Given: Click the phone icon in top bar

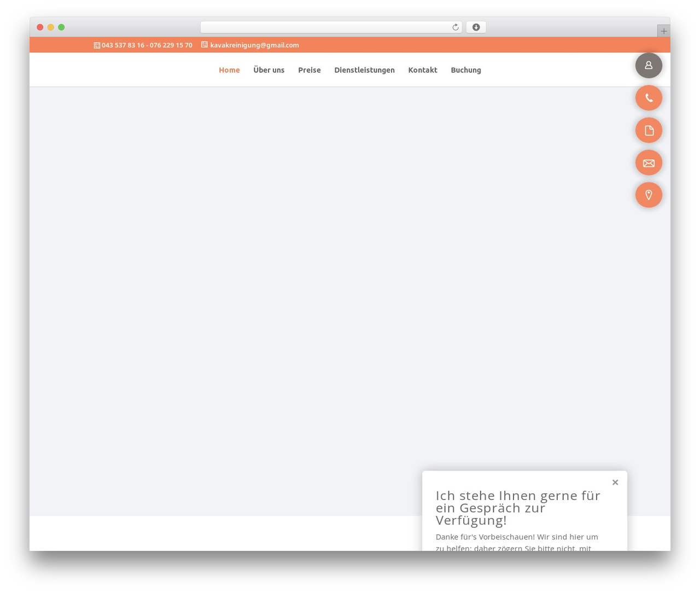Looking at the screenshot, I should pyautogui.click(x=97, y=45).
